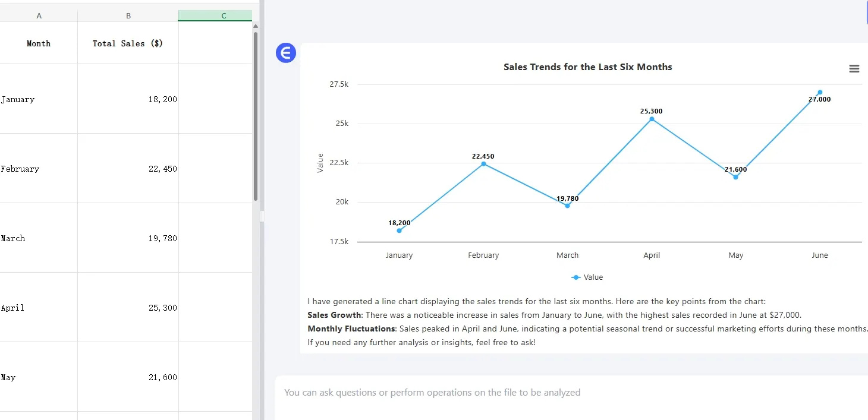Click the question input field
868x420 pixels.
[571, 393]
